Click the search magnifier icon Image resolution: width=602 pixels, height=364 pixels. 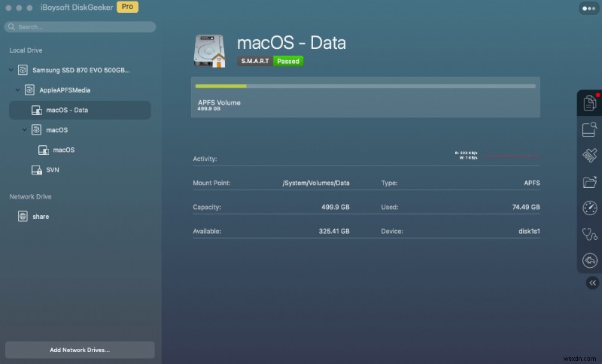point(11,26)
